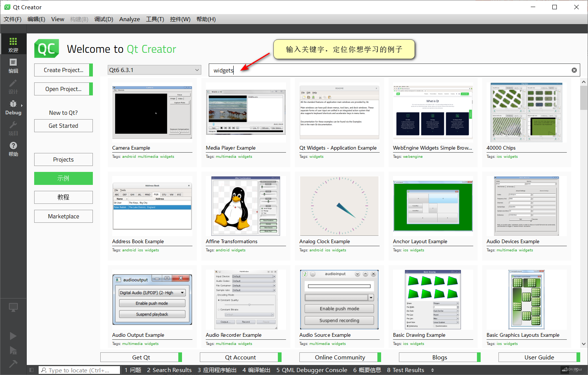The image size is (588, 375).
Task: Open the 40000 Chips example thumbnail
Action: 527,112
